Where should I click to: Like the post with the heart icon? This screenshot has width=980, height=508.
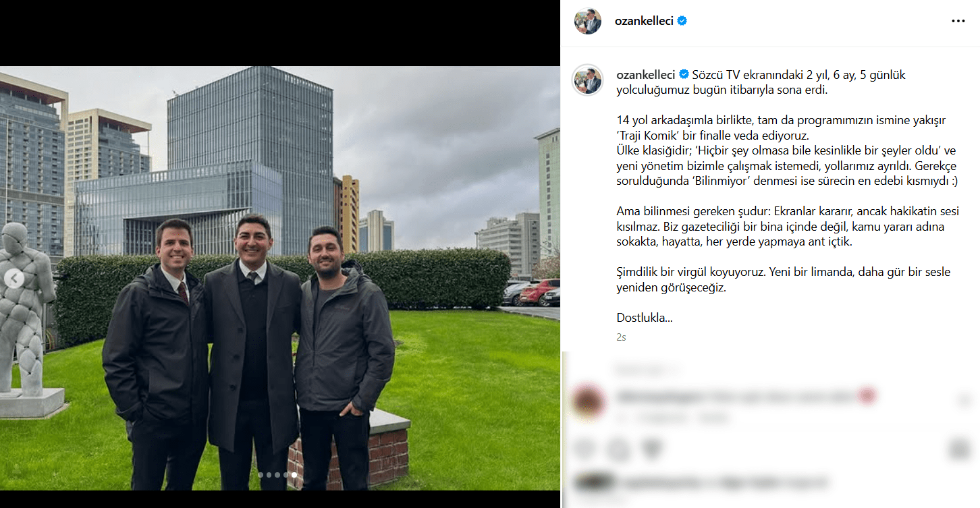tap(584, 449)
